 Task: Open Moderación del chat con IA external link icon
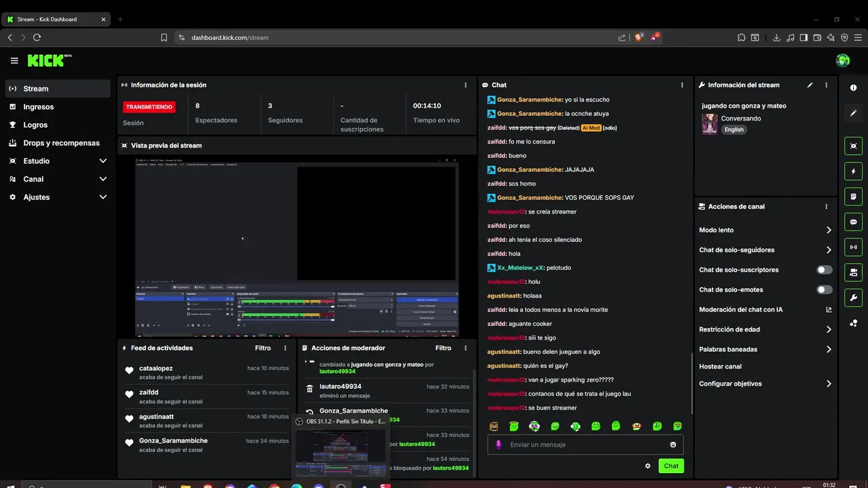[829, 310]
